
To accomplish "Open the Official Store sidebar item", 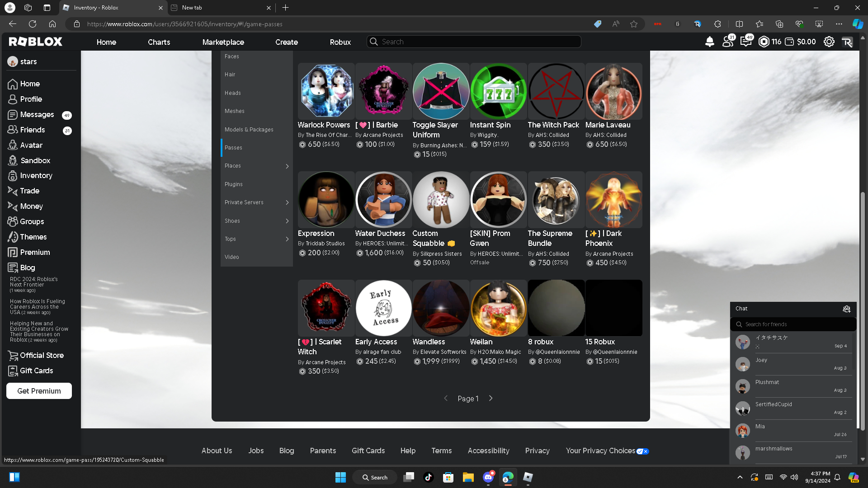I will coord(42,355).
